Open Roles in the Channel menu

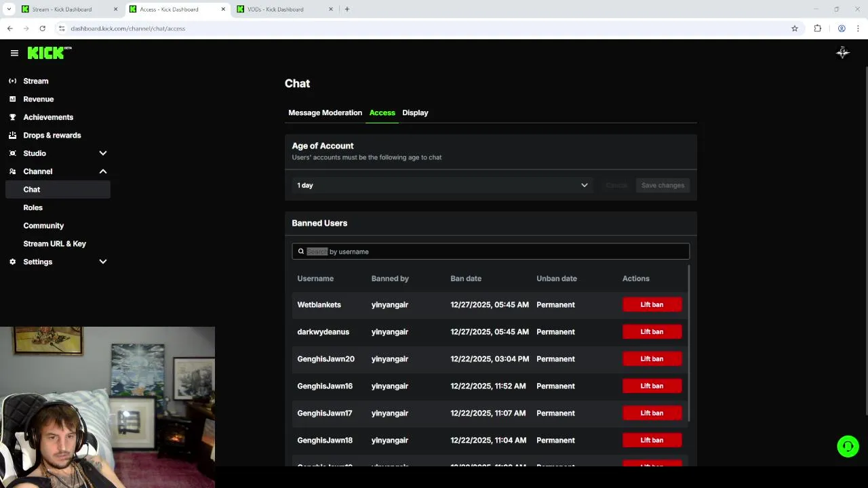tap(33, 207)
